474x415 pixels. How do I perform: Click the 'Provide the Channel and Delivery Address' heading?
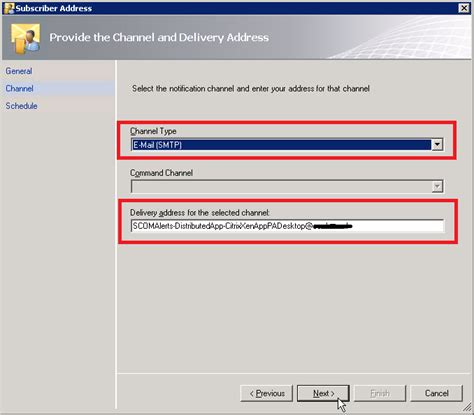pos(159,37)
